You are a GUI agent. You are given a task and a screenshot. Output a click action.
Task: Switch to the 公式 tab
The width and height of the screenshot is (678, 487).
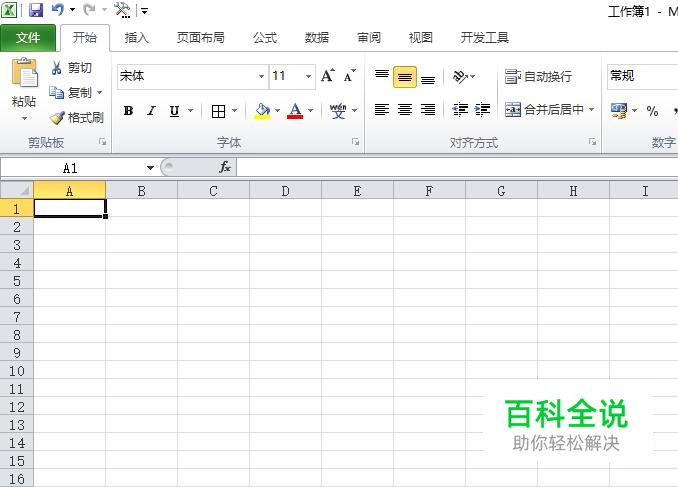point(265,38)
